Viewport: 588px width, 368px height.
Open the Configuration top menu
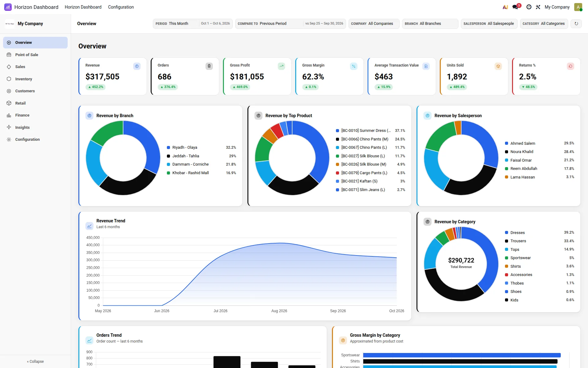pos(121,7)
